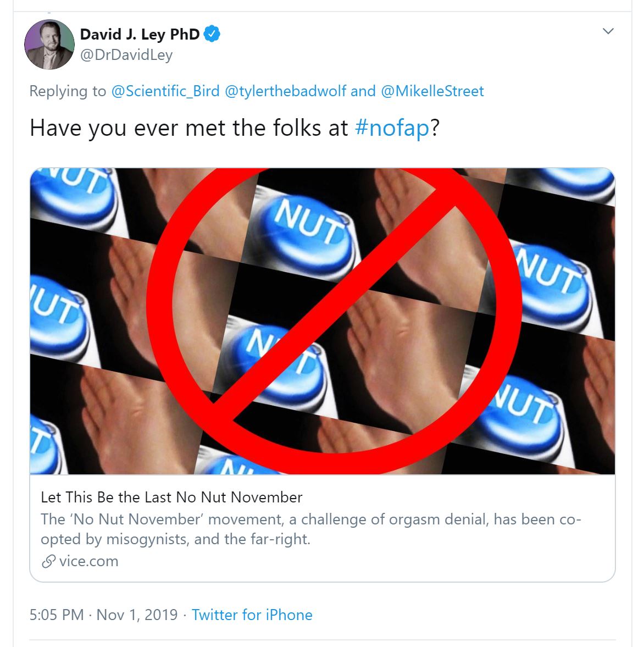Viewport: 644px width, 647px height.
Task: Visit the @DrDavidLey handle
Action: 126,55
